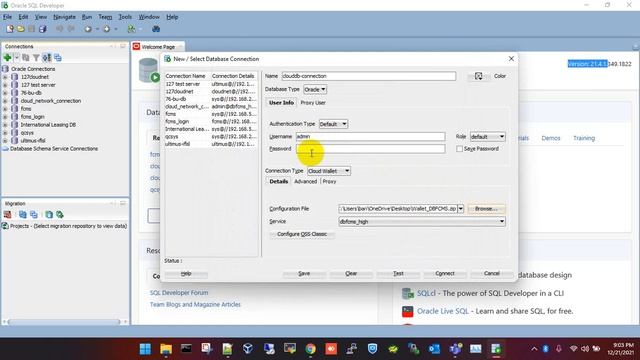Screen dimensions: 640x360
Task: Click the second Migration panel toolbar icon
Action: point(23,214)
